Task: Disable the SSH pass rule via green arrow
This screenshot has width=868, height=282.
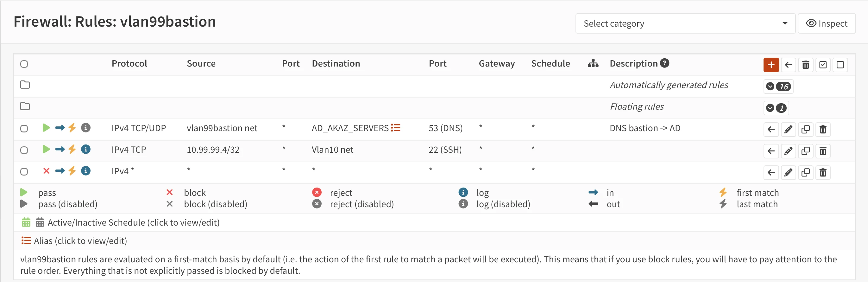Action: tap(46, 150)
